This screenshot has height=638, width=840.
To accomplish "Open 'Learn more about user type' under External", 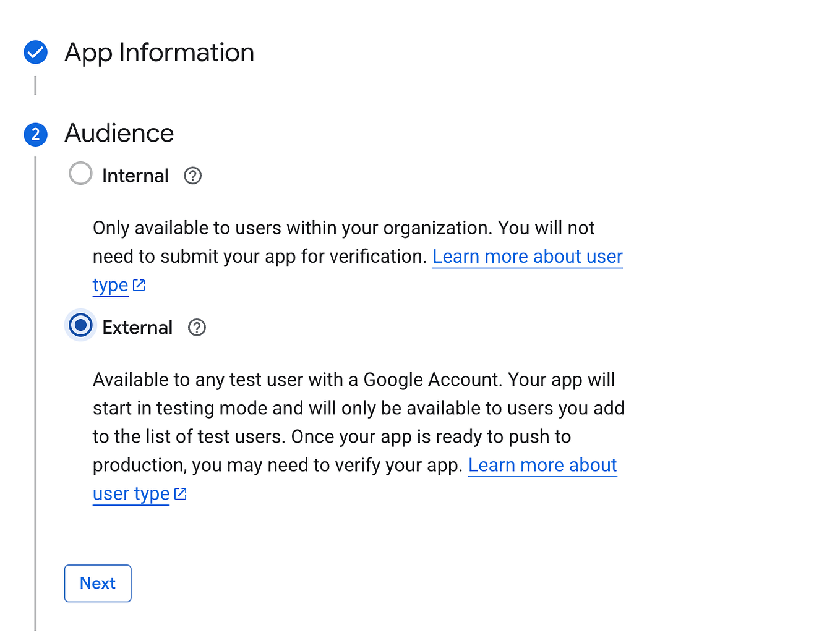I will click(x=542, y=465).
